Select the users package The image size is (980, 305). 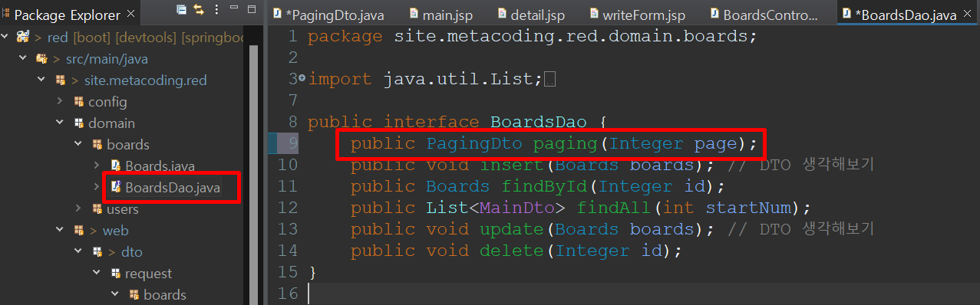tap(122, 208)
